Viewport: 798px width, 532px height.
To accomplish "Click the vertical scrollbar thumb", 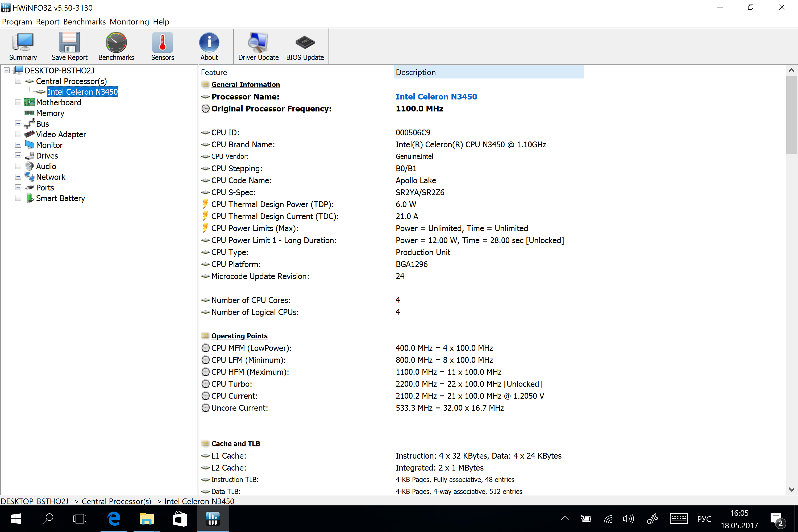I will pyautogui.click(x=791, y=115).
